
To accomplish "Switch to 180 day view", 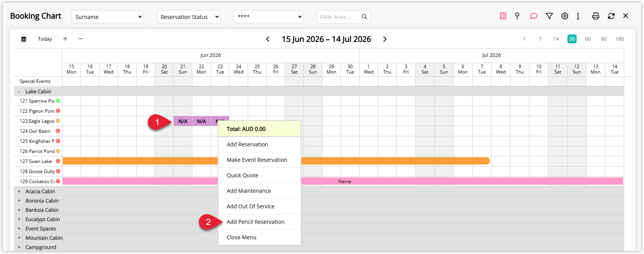I will tap(620, 39).
